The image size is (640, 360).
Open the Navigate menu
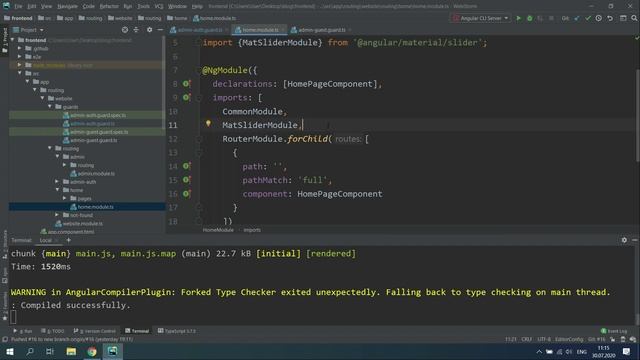pos(67,6)
